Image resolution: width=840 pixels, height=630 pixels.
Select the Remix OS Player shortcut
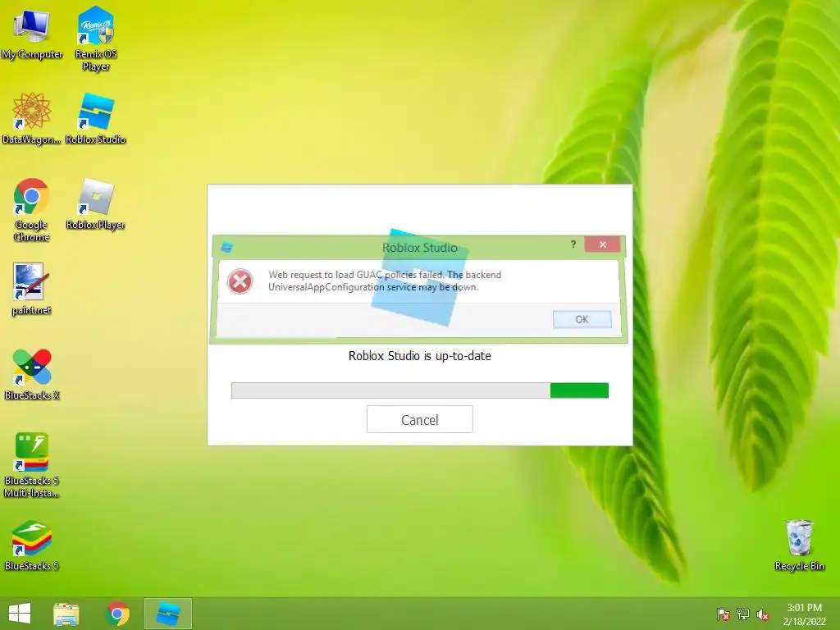pyautogui.click(x=96, y=39)
